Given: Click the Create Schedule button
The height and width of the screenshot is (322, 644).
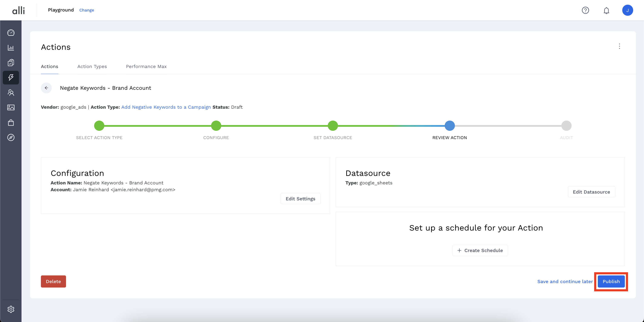Looking at the screenshot, I should coord(480,250).
